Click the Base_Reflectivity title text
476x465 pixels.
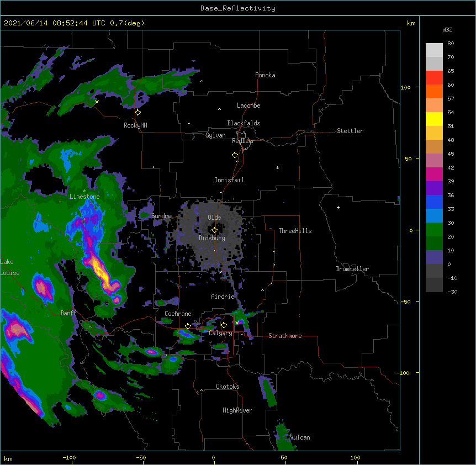238,8
